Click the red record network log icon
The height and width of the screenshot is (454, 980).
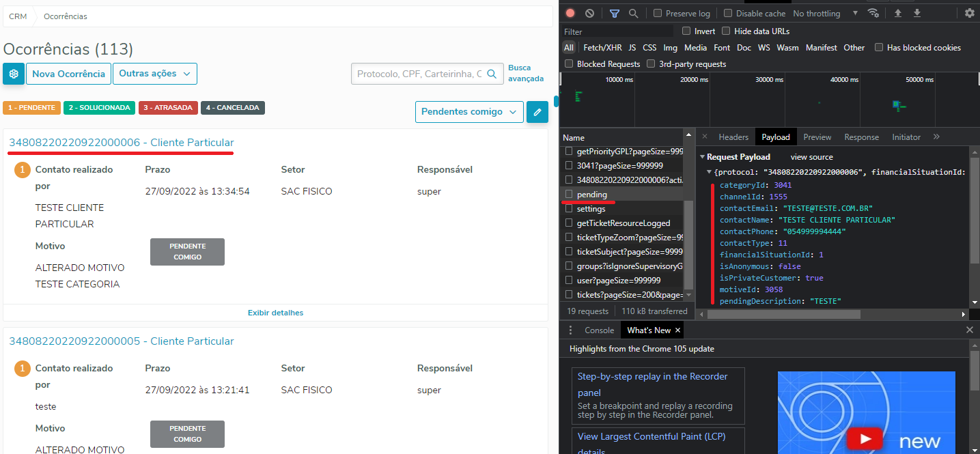[570, 13]
